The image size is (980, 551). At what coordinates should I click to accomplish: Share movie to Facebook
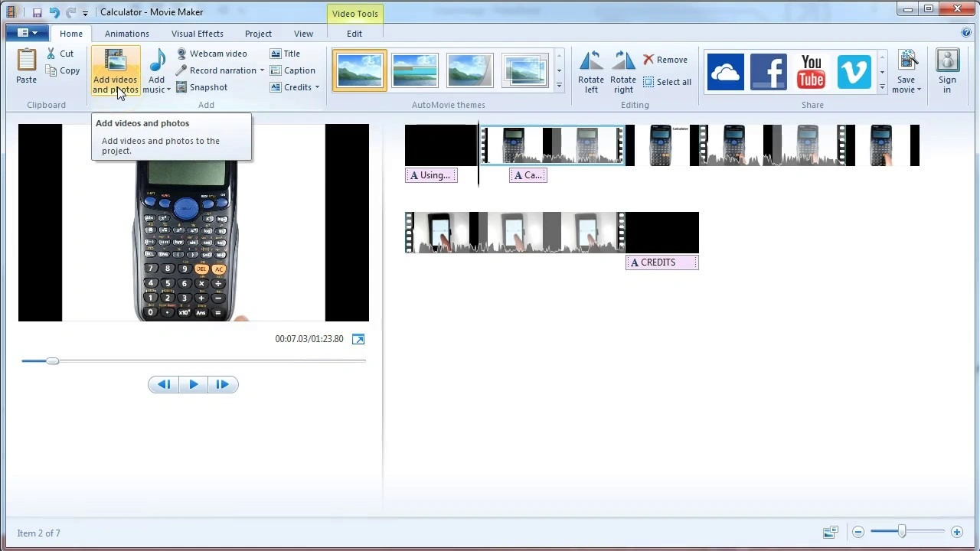click(x=768, y=72)
